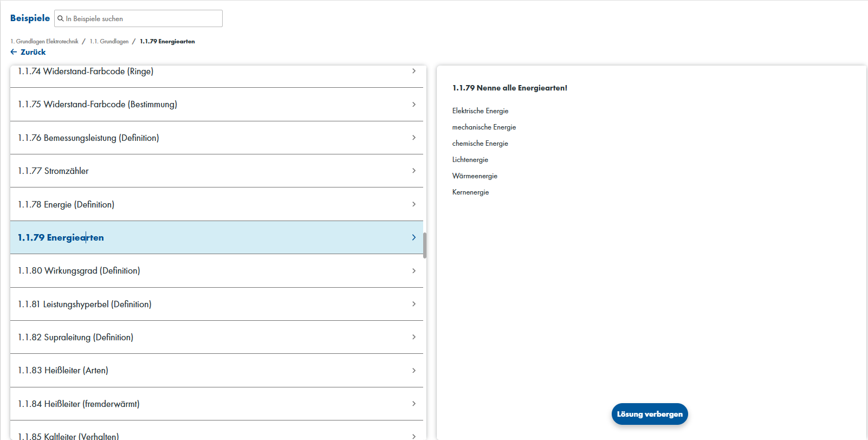This screenshot has height=440, width=868.
Task: Click the answer text 'Elektrische Energie'
Action: coord(481,111)
